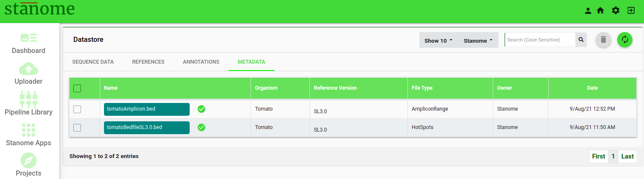Open the Show 10 dropdown

pyautogui.click(x=439, y=40)
